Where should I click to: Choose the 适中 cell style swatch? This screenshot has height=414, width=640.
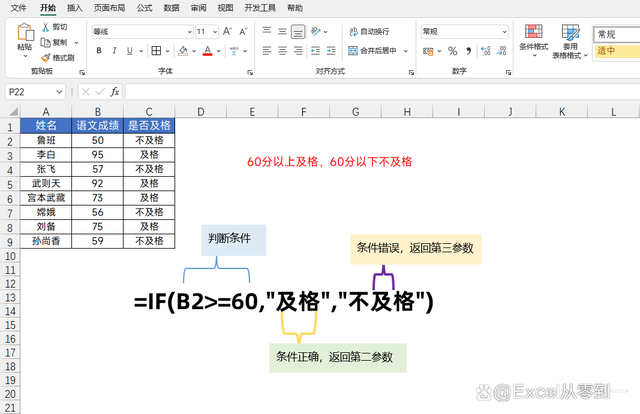pos(617,51)
